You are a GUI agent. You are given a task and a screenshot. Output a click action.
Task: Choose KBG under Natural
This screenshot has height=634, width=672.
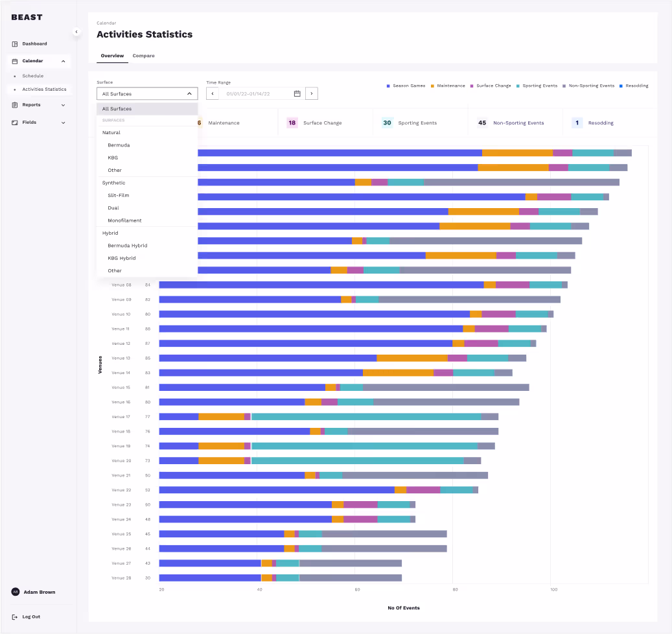pos(147,158)
